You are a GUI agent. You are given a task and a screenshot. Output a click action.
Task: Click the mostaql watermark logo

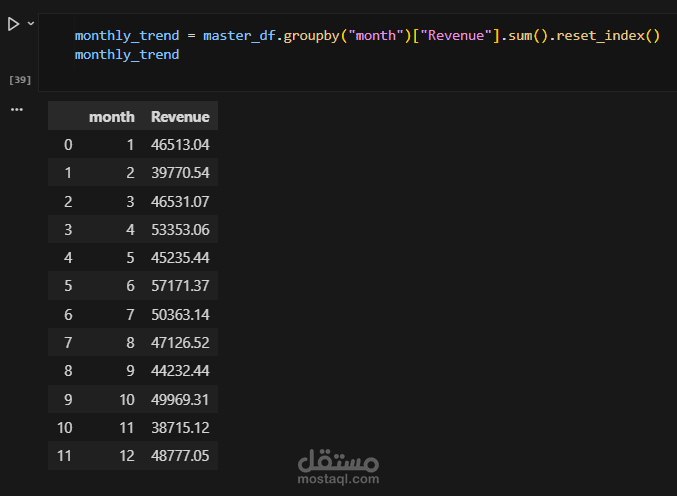tap(338, 461)
